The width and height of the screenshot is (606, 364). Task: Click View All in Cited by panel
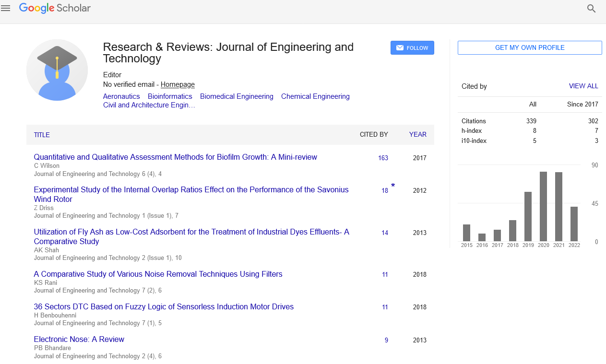(583, 86)
